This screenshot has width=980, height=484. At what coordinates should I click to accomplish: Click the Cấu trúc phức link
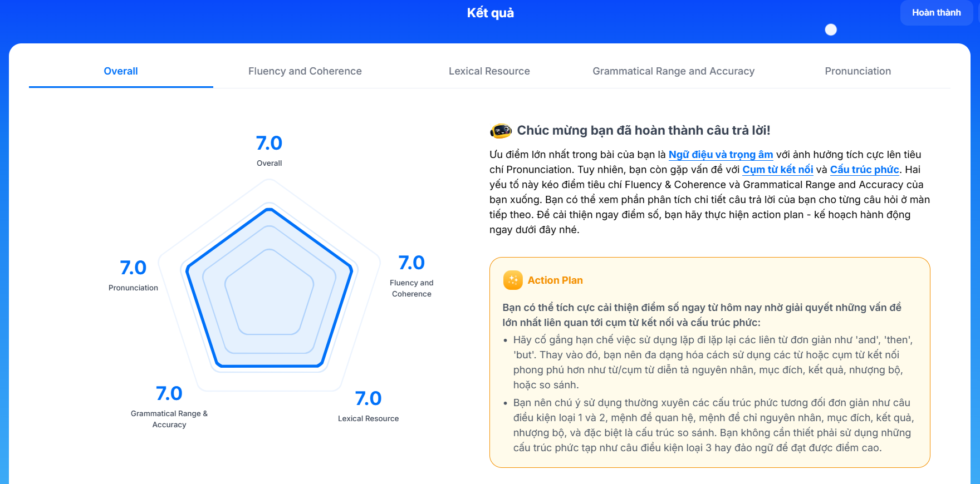point(864,170)
